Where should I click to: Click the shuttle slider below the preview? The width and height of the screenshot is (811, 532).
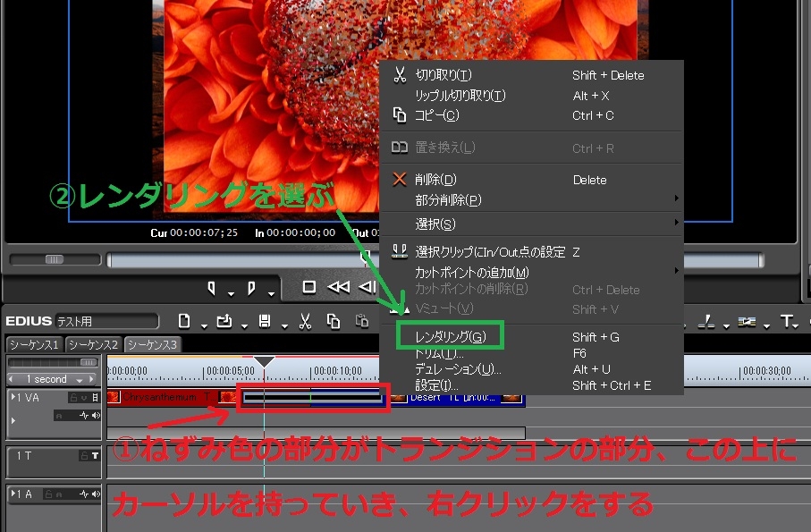55,259
